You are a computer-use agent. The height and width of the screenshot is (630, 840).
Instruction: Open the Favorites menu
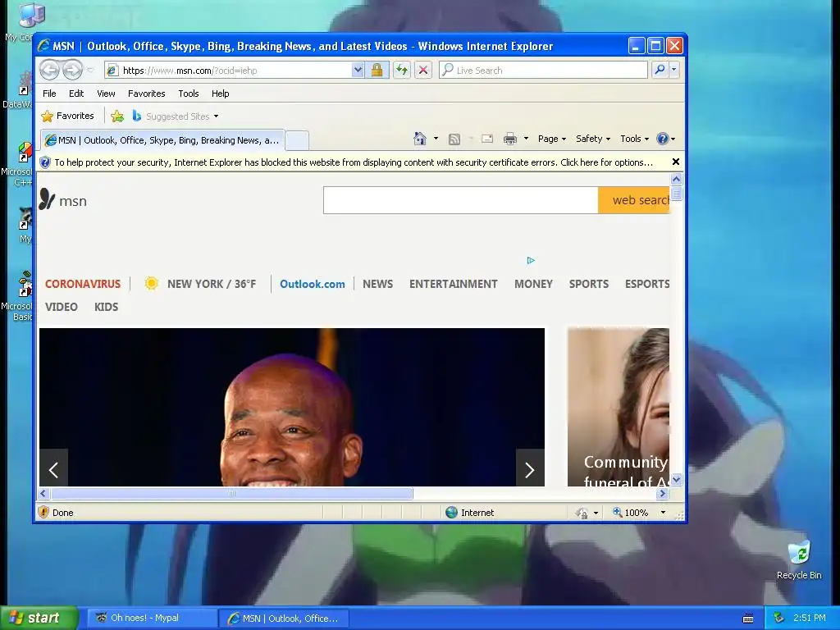[146, 94]
